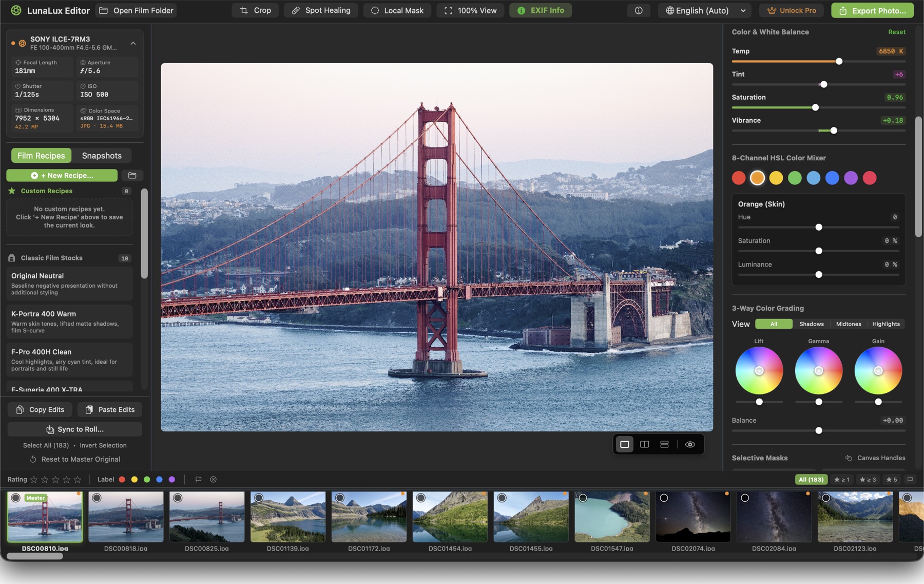Set rating to five stars
Screen dimensions: 924x584
pos(78,480)
